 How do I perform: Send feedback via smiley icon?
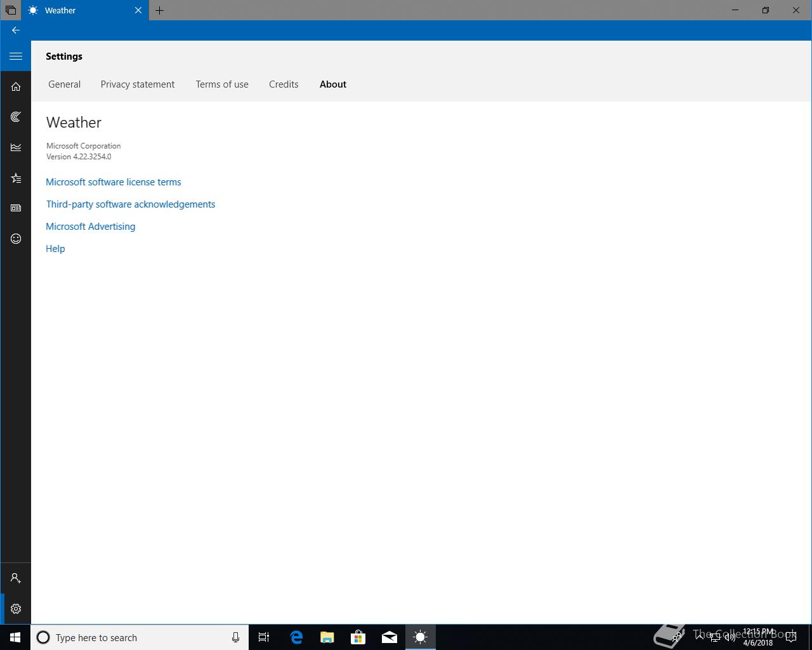coord(16,239)
